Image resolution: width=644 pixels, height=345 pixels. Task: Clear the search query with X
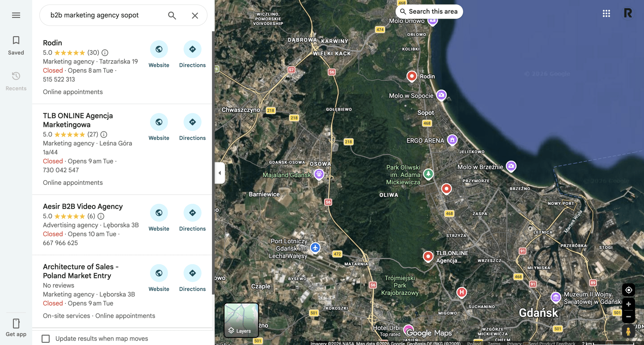point(195,15)
